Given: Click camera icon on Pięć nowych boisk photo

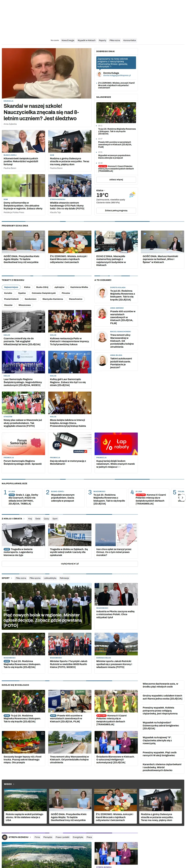Looking at the screenshot, I should point(89,586).
